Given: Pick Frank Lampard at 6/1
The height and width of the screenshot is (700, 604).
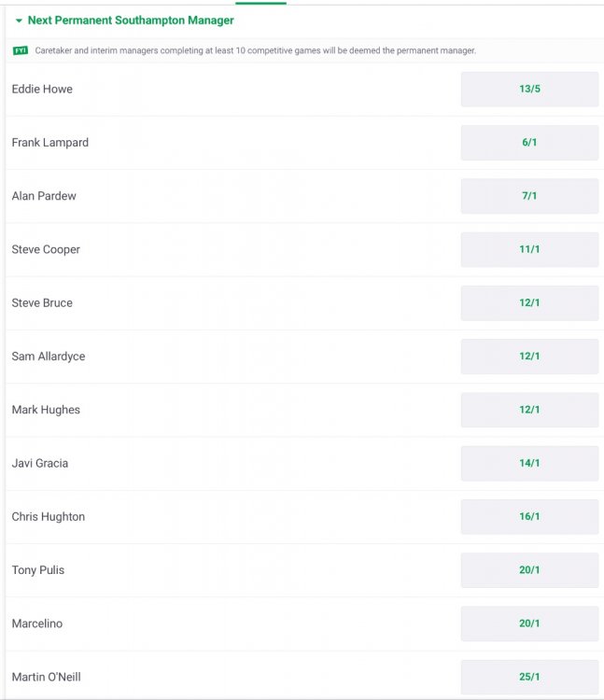Looking at the screenshot, I should 529,143.
